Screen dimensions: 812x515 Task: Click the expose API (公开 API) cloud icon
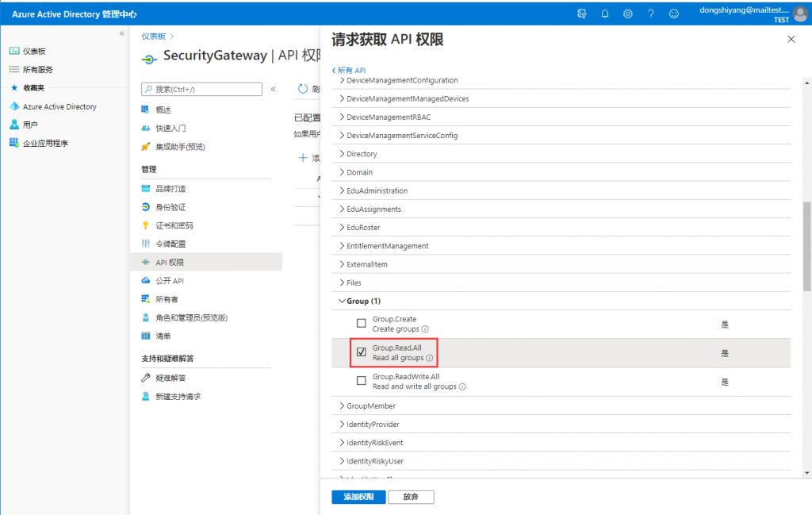(146, 280)
